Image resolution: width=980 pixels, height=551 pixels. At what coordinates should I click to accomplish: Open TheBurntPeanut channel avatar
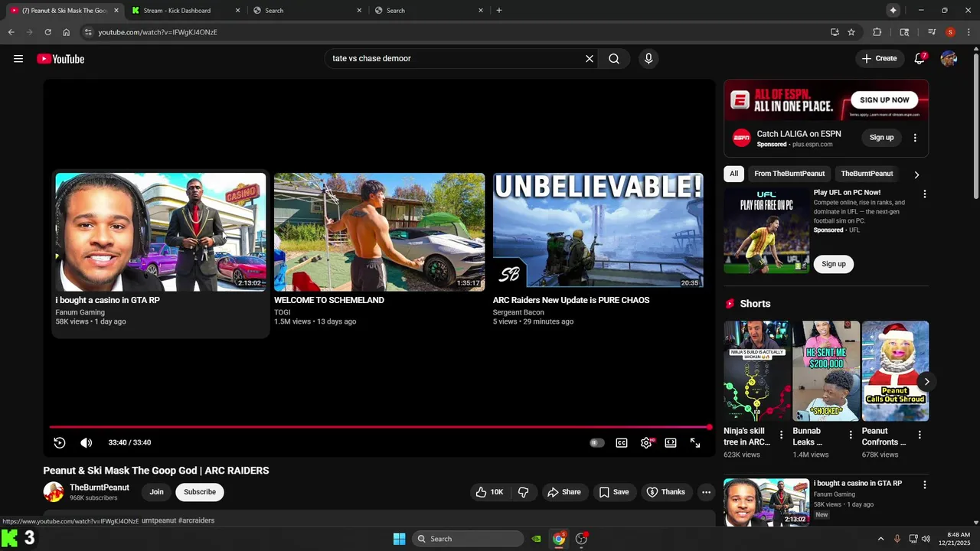pyautogui.click(x=54, y=492)
